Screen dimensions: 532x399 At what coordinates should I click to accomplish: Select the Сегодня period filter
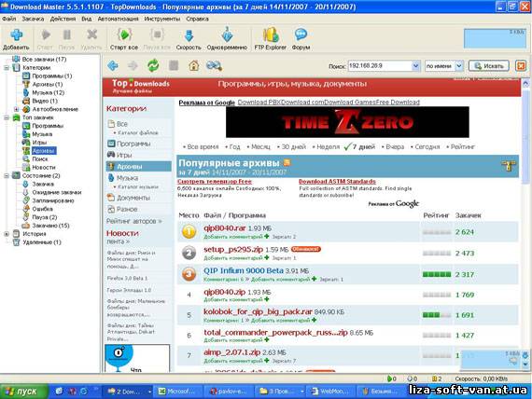427,146
